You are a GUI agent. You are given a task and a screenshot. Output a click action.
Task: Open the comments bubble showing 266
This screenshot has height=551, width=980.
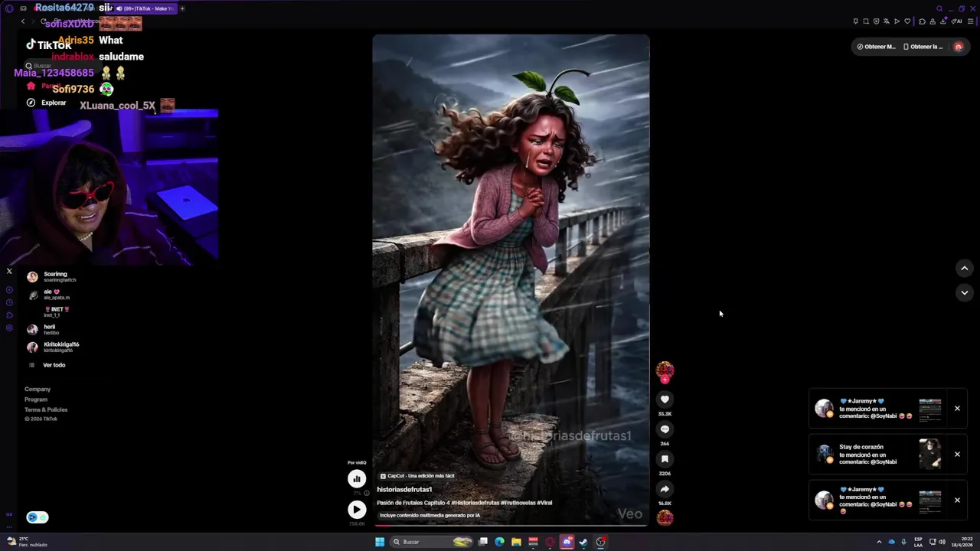pos(665,429)
